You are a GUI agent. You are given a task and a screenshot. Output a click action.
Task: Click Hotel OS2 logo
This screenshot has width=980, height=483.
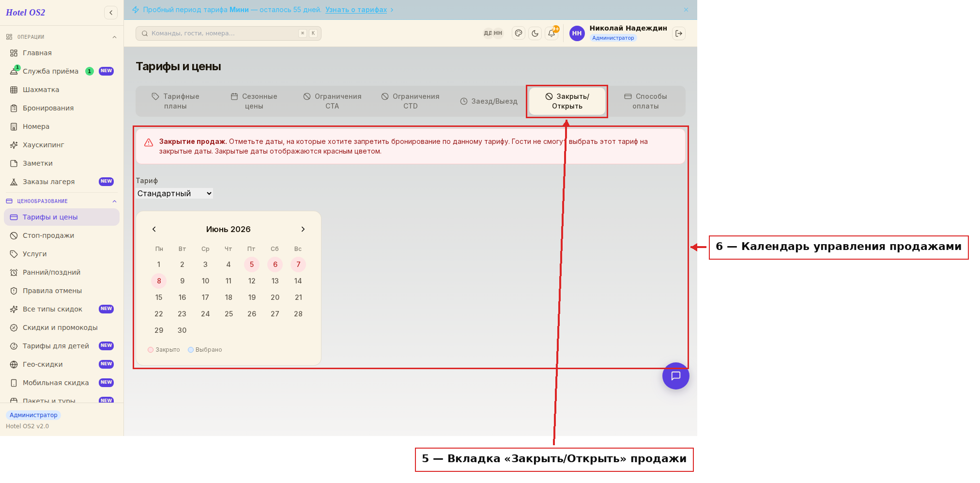(x=26, y=13)
